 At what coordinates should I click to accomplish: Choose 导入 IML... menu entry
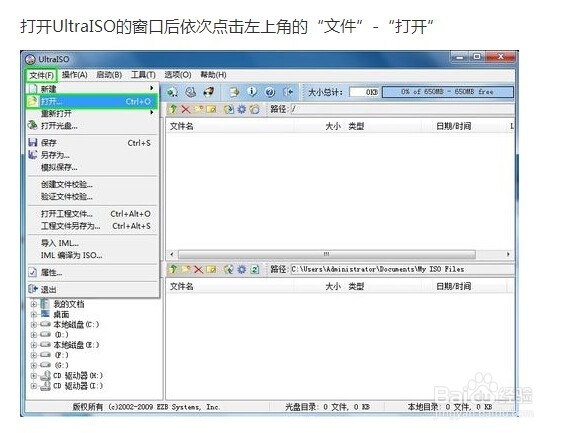[92, 243]
